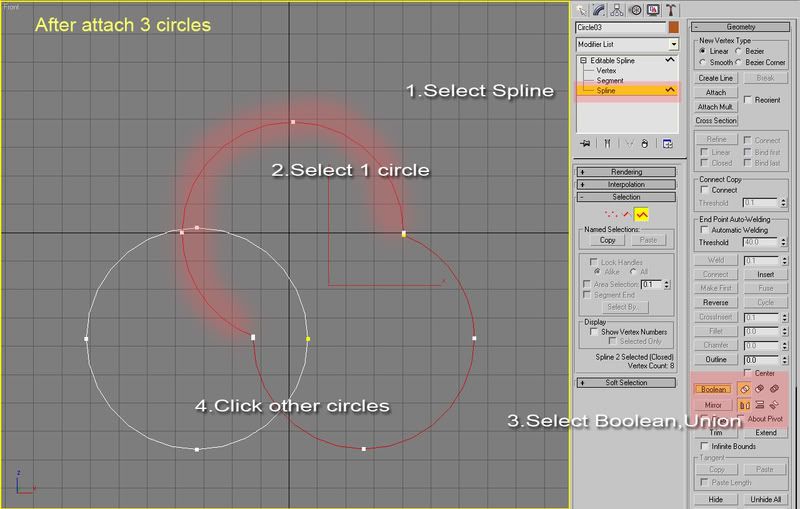The width and height of the screenshot is (800, 509).
Task: Enable Automatic Welding checkbox
Action: 703,230
